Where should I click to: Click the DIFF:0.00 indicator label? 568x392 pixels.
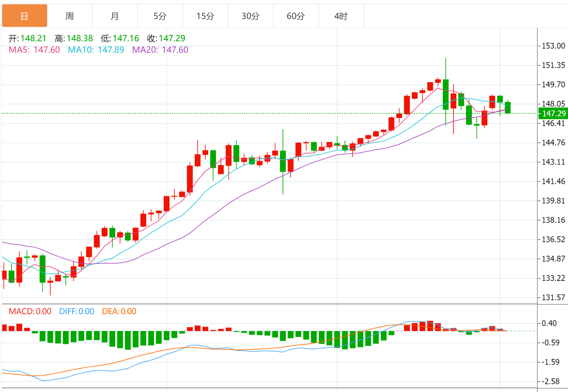[77, 311]
